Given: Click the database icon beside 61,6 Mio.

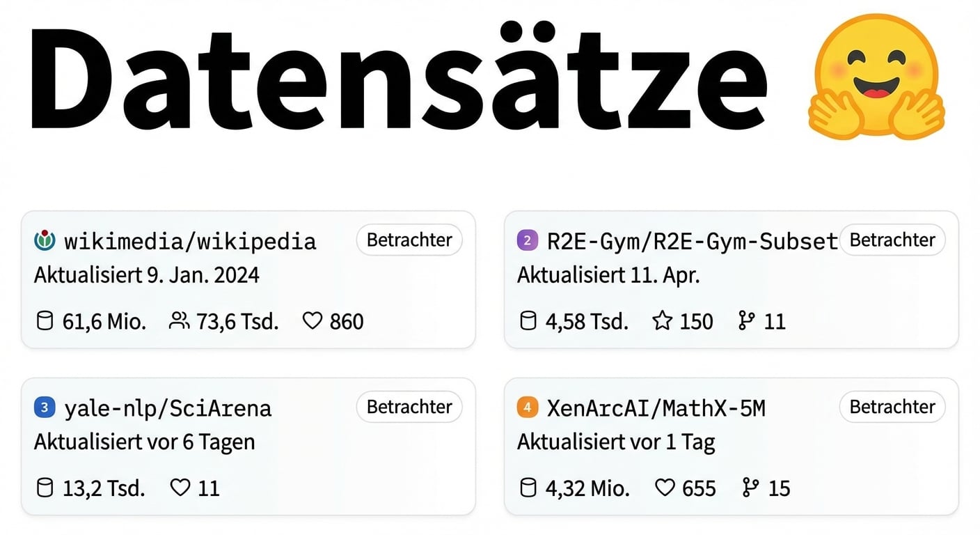Looking at the screenshot, I should click(45, 321).
